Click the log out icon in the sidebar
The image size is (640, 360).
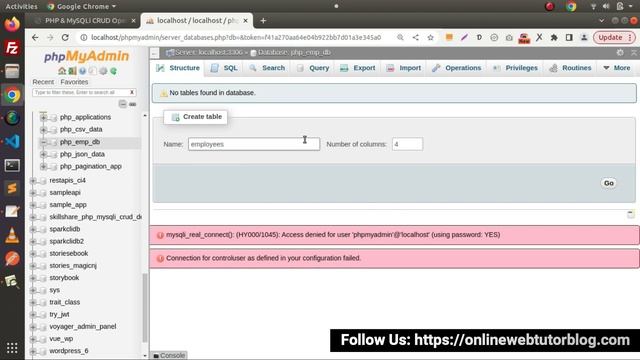click(x=72, y=71)
